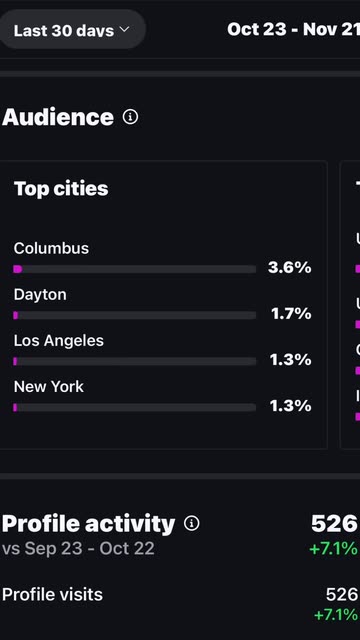The width and height of the screenshot is (360, 640).
Task: Click the New York city label
Action: tap(49, 387)
